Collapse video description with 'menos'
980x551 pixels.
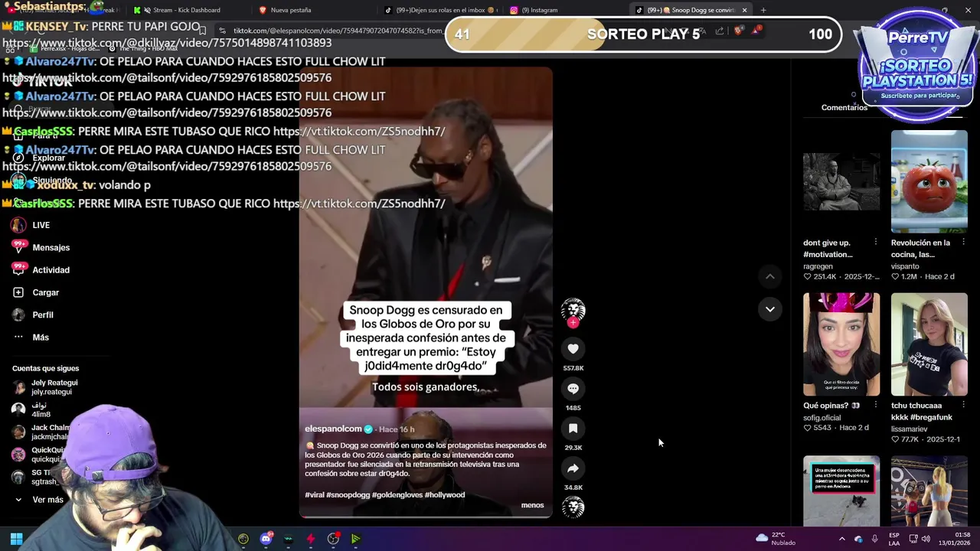point(532,505)
